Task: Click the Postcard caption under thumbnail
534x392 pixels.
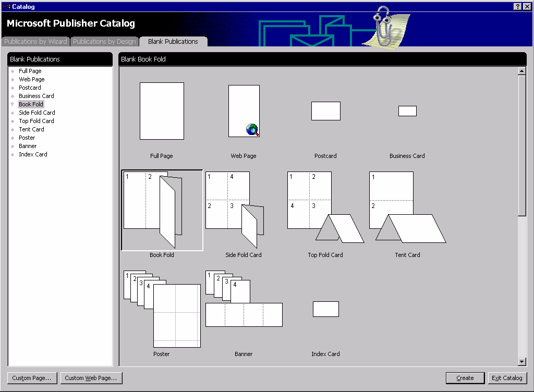Action: [325, 156]
